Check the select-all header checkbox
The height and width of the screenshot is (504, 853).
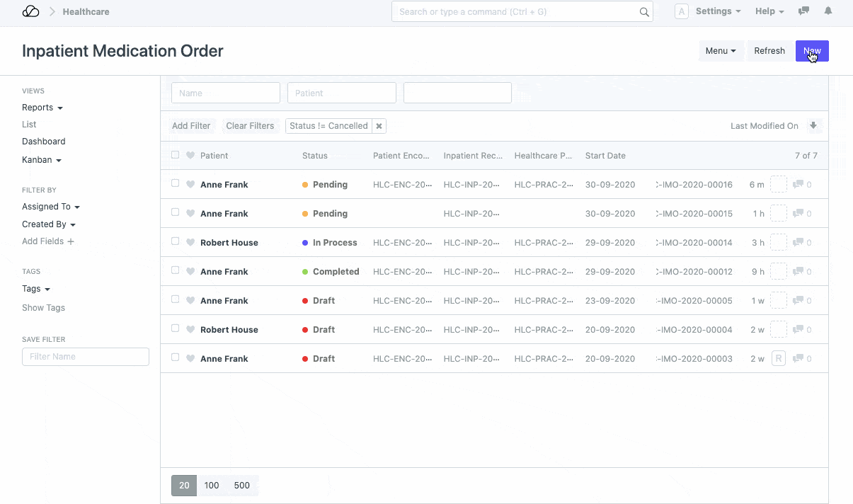click(x=176, y=155)
